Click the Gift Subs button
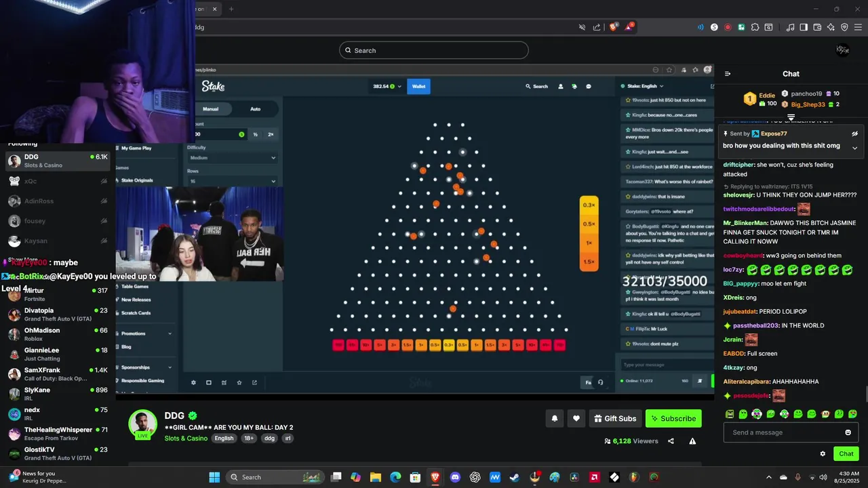The height and width of the screenshot is (488, 868). coord(614,419)
